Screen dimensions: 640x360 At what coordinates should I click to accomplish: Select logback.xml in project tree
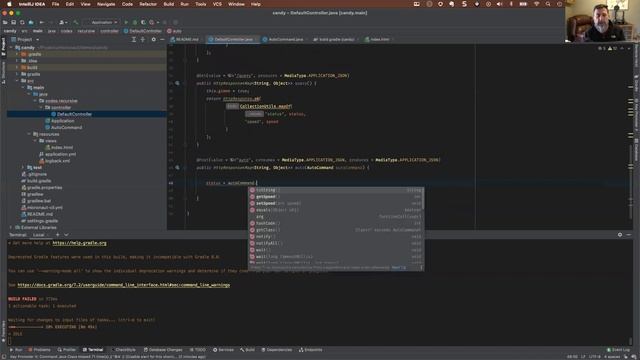(x=57, y=161)
